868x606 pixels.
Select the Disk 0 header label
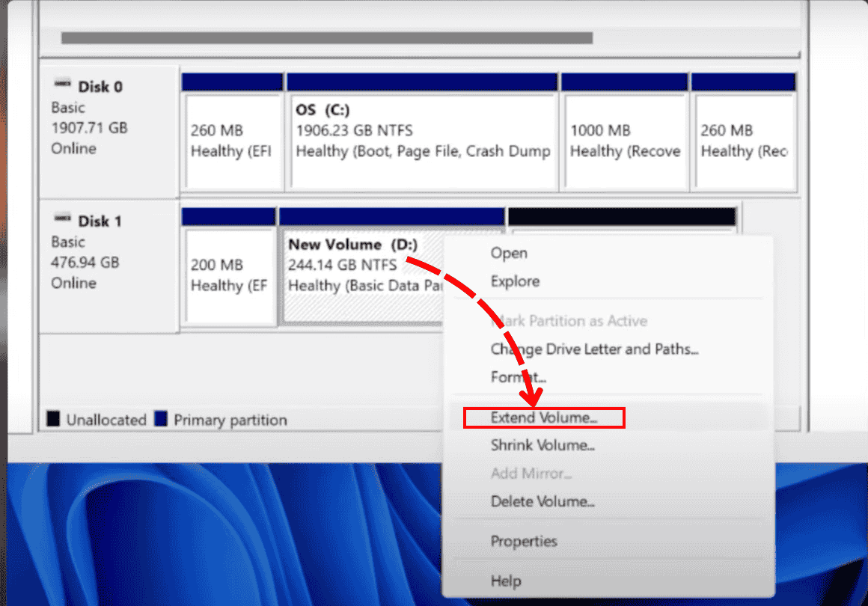(100, 87)
